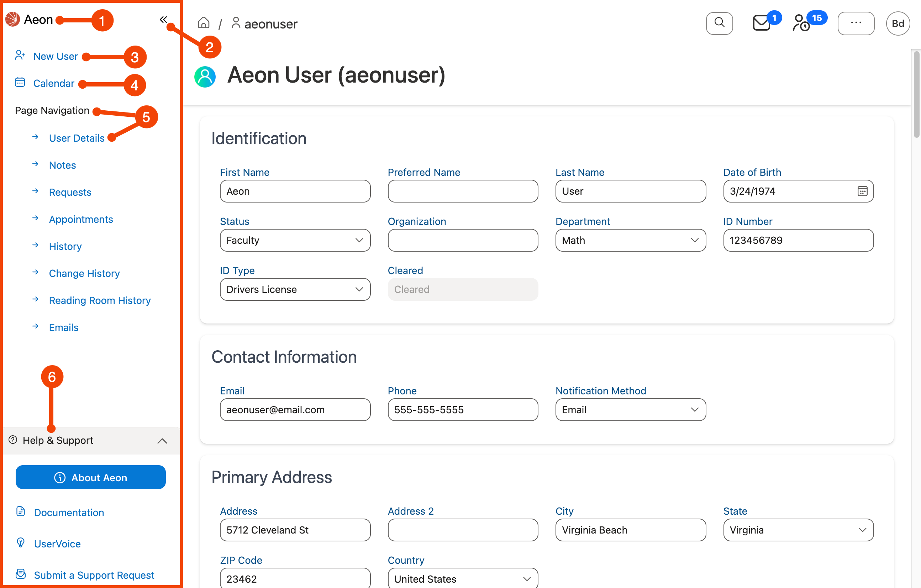Click the home icon in breadcrumb
The height and width of the screenshot is (588, 921).
coord(204,23)
